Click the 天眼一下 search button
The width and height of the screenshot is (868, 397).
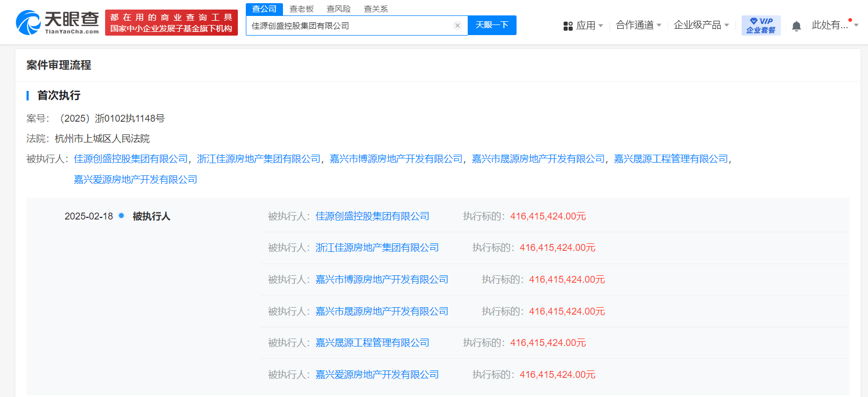[x=492, y=26]
